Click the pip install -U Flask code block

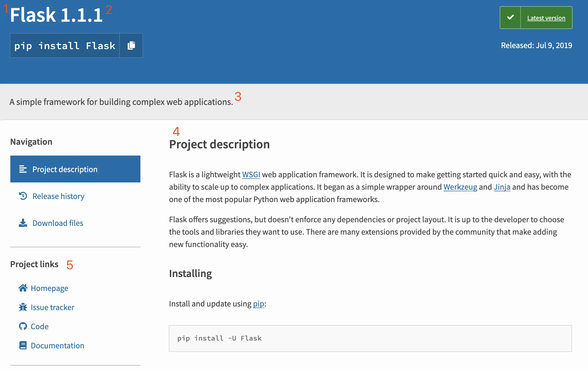[370, 338]
